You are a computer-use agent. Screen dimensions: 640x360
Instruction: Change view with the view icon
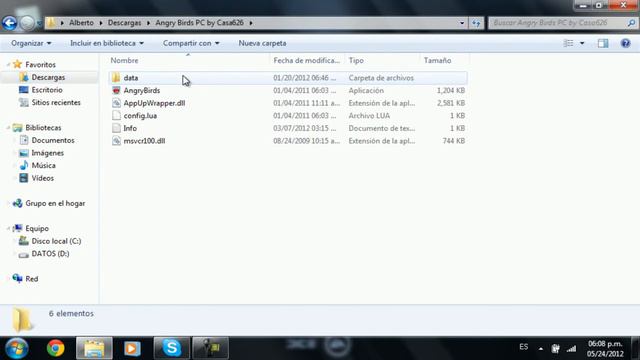point(568,43)
